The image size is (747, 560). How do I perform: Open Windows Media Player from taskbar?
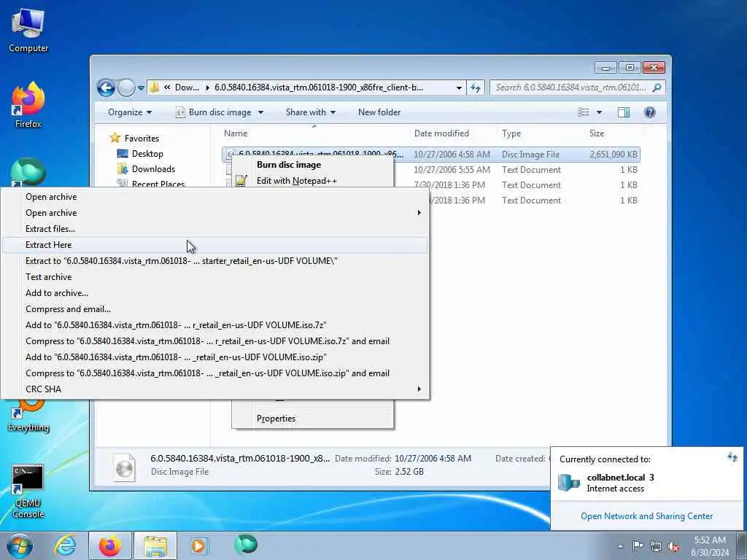pyautogui.click(x=198, y=545)
